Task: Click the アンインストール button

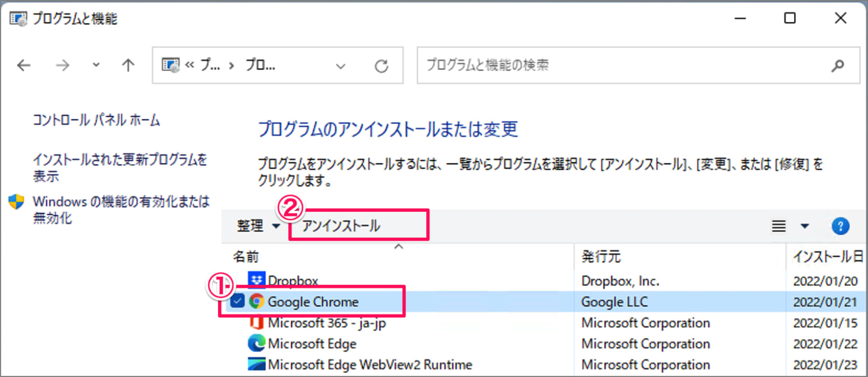Action: point(341,226)
